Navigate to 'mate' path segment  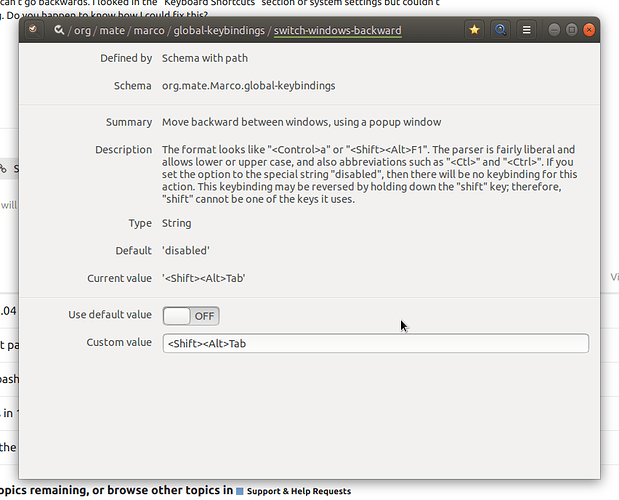[x=112, y=31]
